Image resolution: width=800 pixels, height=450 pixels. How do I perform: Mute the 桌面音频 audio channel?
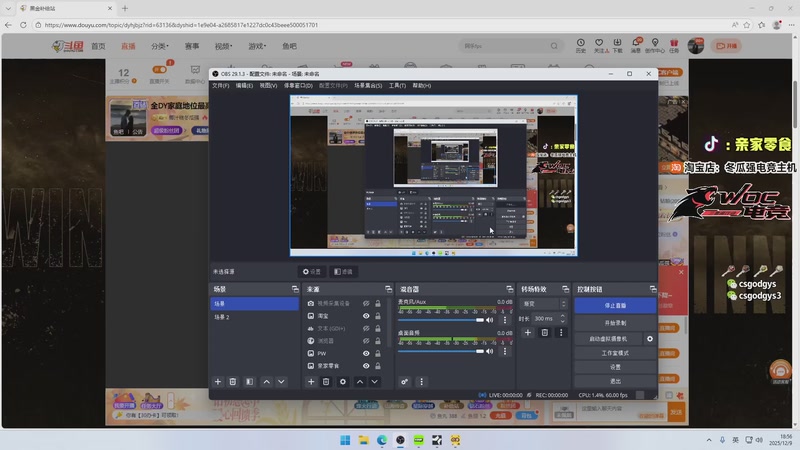click(x=490, y=351)
